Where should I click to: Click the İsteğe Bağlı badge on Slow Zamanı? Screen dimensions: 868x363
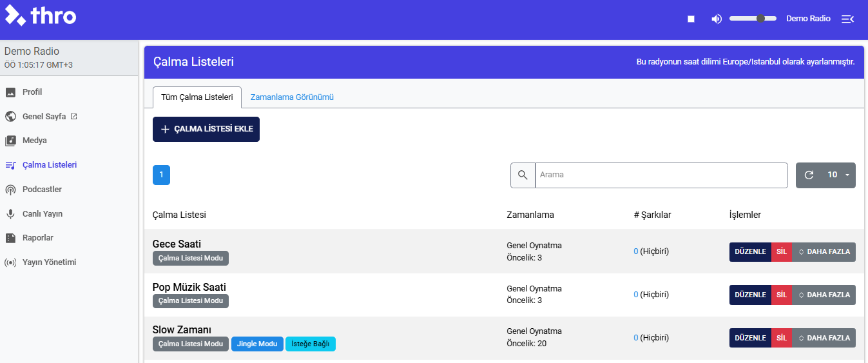(x=311, y=344)
